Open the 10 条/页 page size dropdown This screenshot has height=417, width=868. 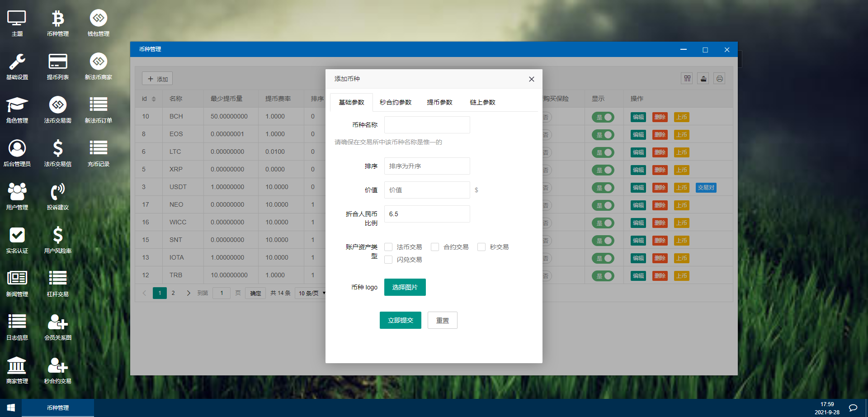coord(311,293)
